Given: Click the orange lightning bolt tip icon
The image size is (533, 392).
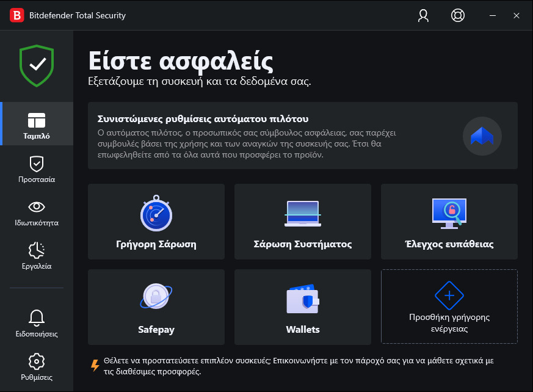Looking at the screenshot, I should [95, 366].
